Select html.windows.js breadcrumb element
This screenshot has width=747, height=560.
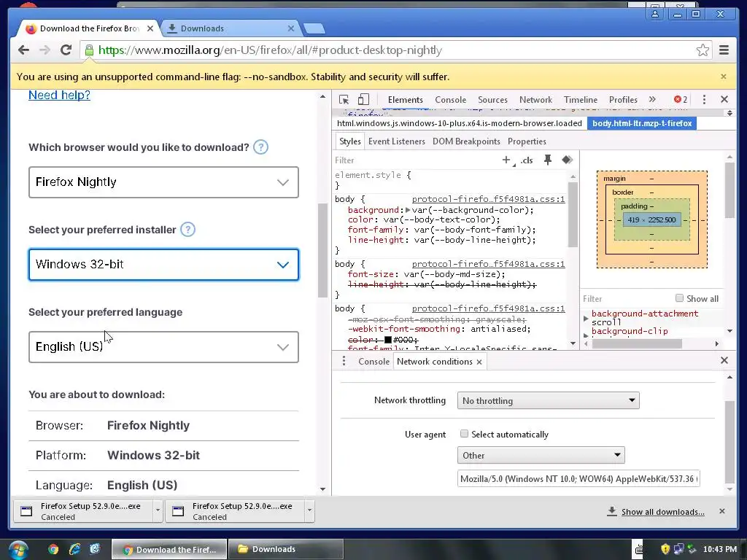pyautogui.click(x=460, y=123)
